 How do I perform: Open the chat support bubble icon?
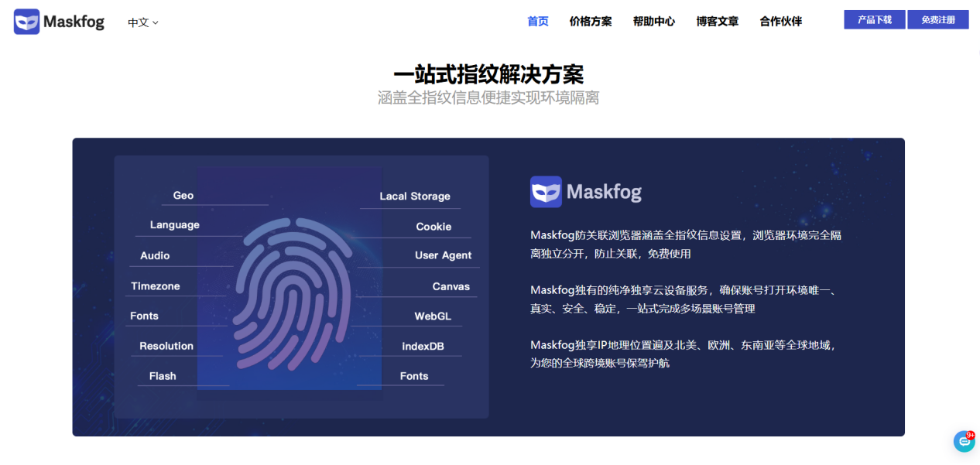tap(964, 441)
